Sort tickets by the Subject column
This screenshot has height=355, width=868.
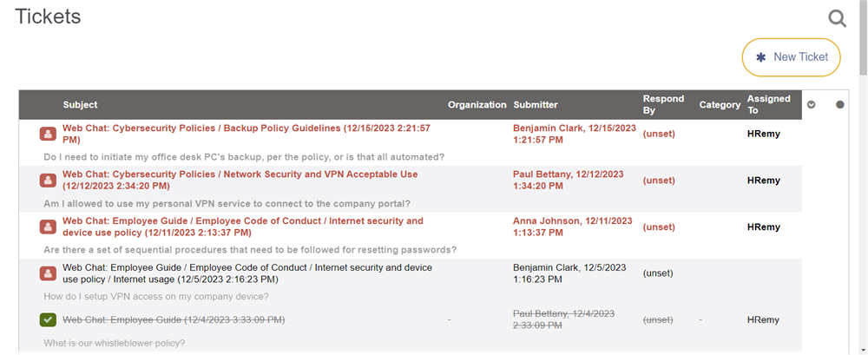point(80,105)
